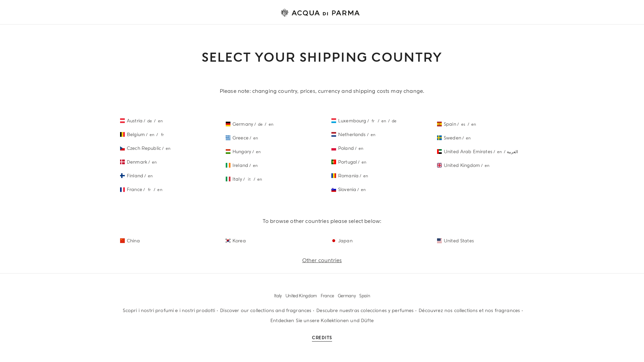Open the Other countries link
Image resolution: width=644 pixels, height=362 pixels.
pos(322,260)
